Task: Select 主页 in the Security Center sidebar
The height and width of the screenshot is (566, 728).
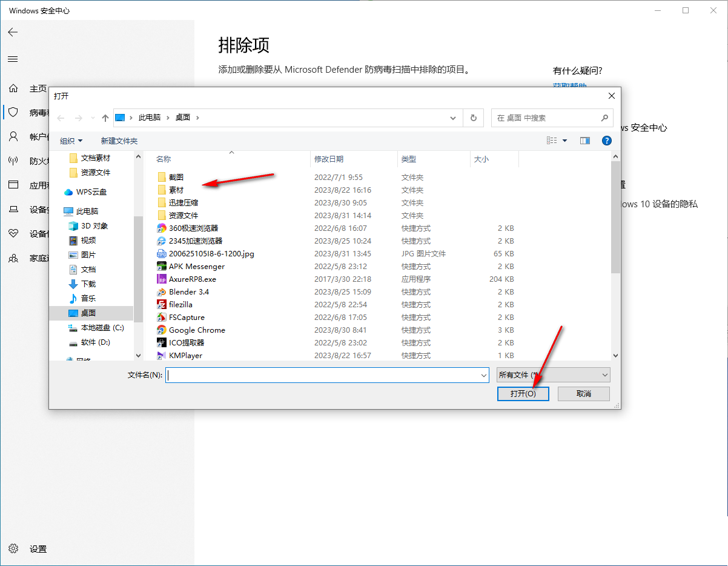Action: (x=13, y=88)
